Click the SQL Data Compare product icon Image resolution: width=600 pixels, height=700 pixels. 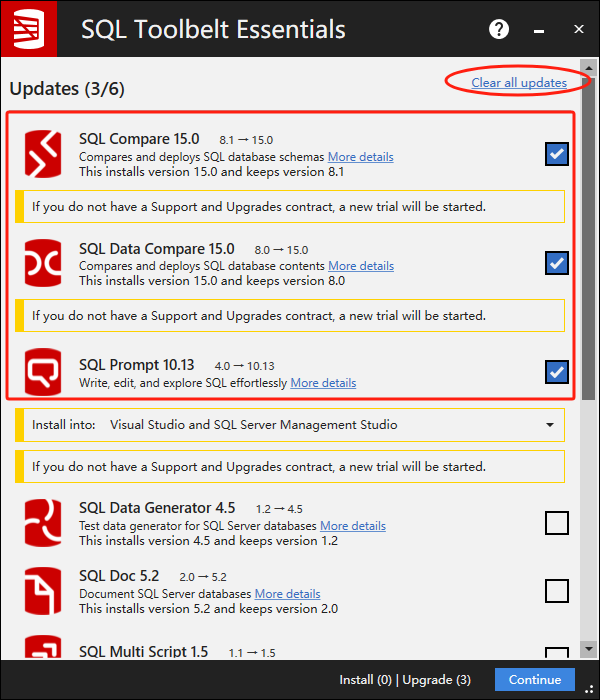(x=43, y=263)
